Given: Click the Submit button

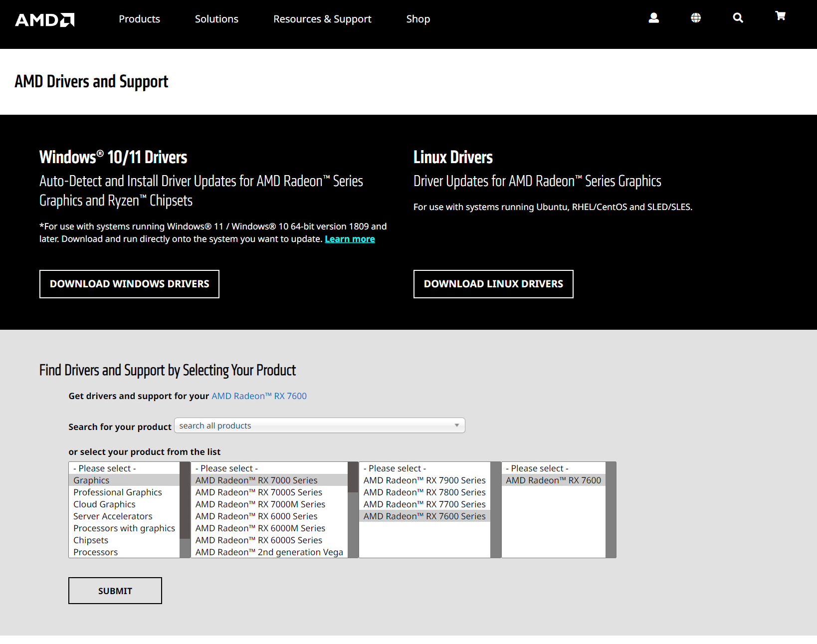Looking at the screenshot, I should (115, 591).
